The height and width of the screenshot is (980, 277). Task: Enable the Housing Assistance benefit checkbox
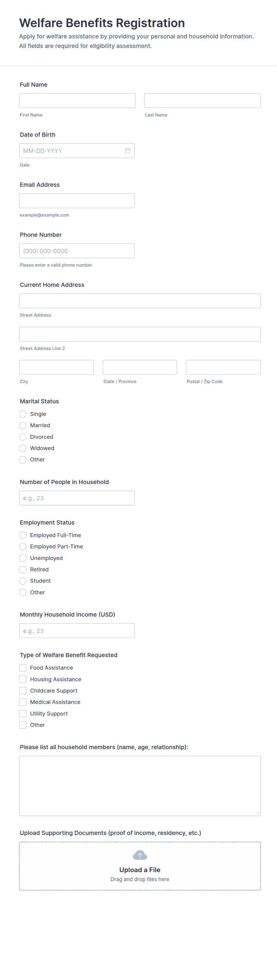23,679
